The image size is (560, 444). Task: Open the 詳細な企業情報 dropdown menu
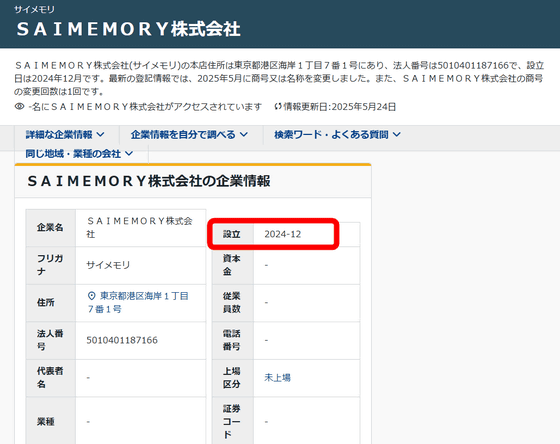pyautogui.click(x=65, y=135)
